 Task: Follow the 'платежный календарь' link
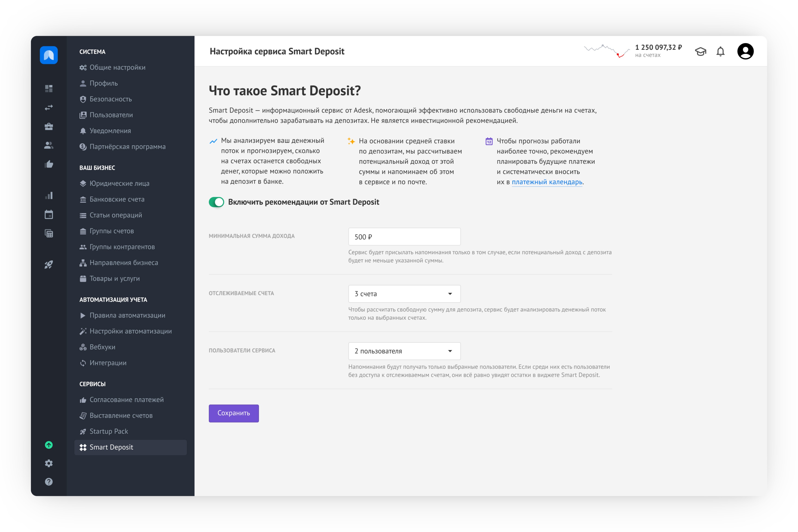(x=547, y=182)
